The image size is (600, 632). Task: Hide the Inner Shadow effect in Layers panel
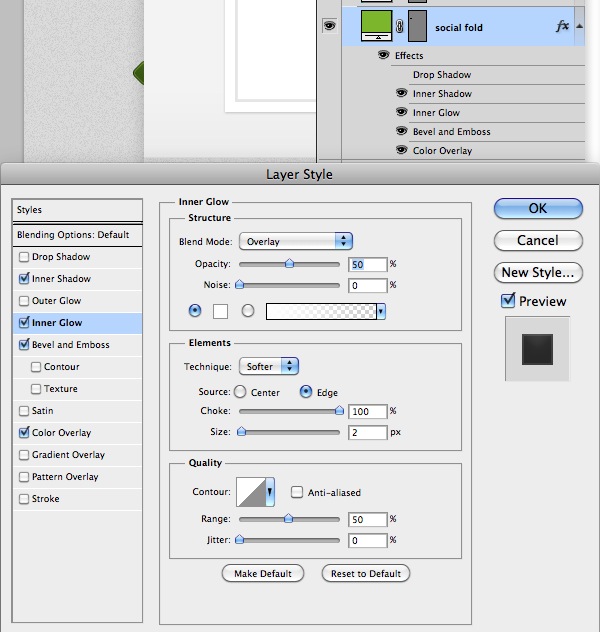pyautogui.click(x=401, y=93)
